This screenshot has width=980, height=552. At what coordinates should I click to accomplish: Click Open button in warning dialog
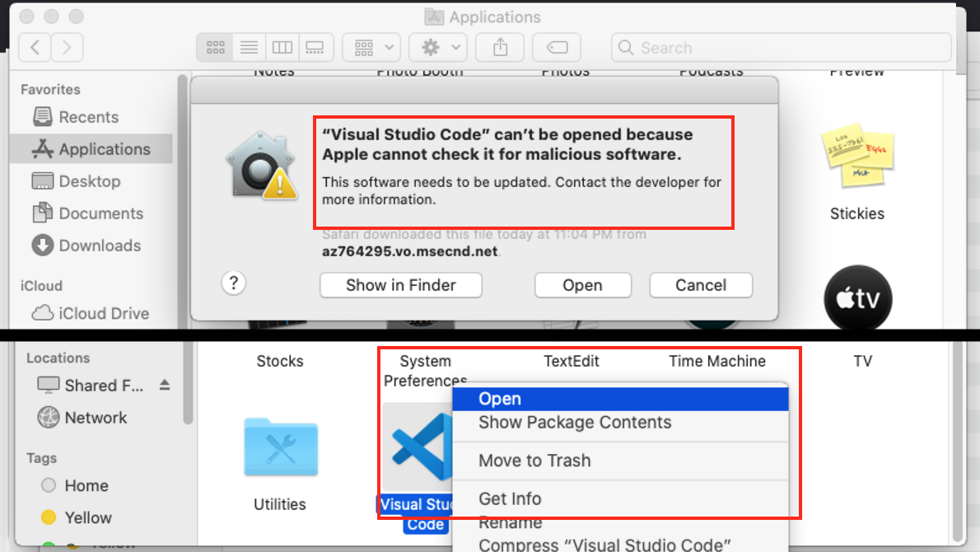[582, 285]
